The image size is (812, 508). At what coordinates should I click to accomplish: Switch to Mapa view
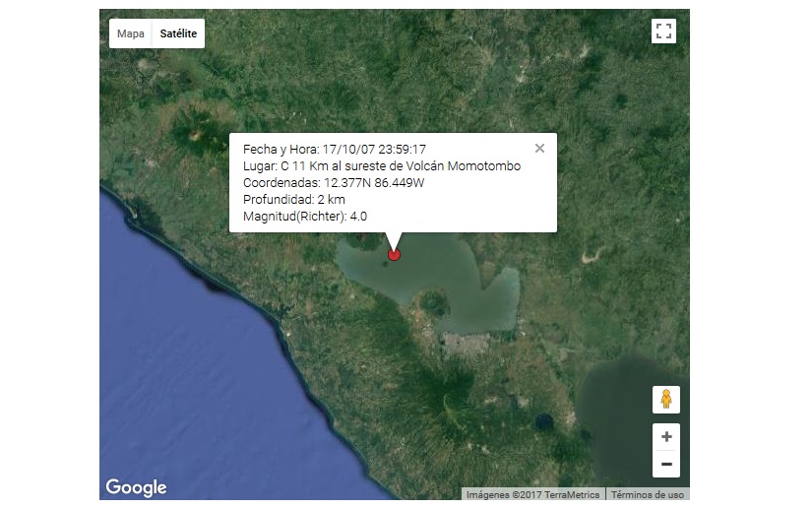131,33
